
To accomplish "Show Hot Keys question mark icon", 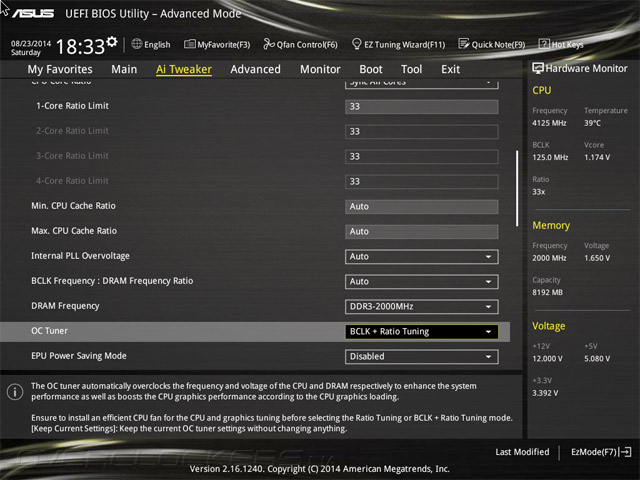I will 544,44.
